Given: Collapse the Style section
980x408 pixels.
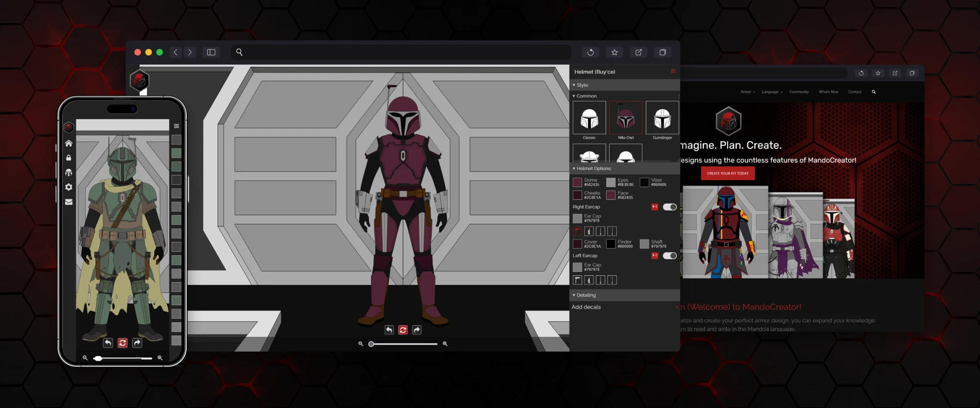Looking at the screenshot, I should (625, 85).
